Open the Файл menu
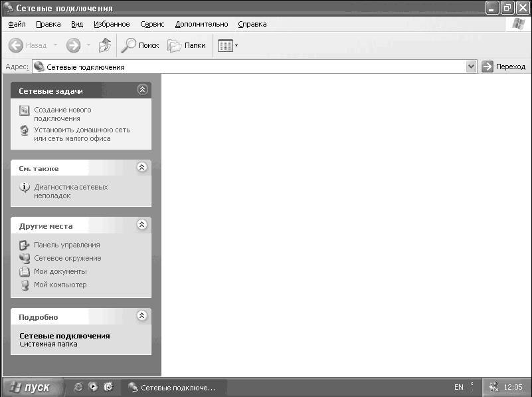532x397 pixels. (x=17, y=24)
